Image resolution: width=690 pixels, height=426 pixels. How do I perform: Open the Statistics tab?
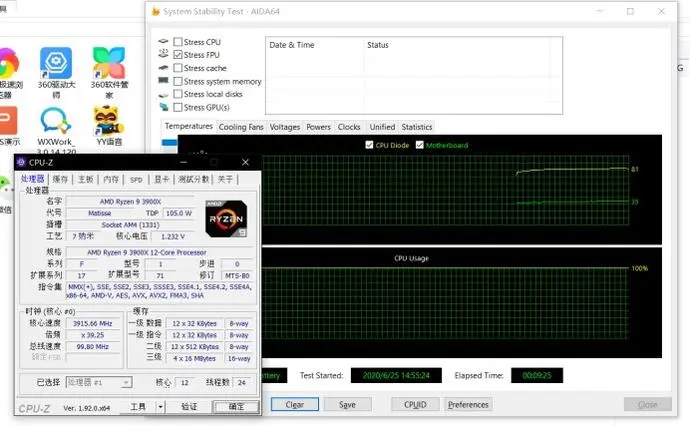417,127
